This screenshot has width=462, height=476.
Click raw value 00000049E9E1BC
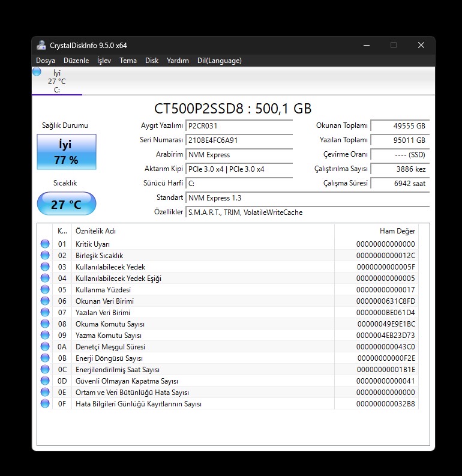386,324
